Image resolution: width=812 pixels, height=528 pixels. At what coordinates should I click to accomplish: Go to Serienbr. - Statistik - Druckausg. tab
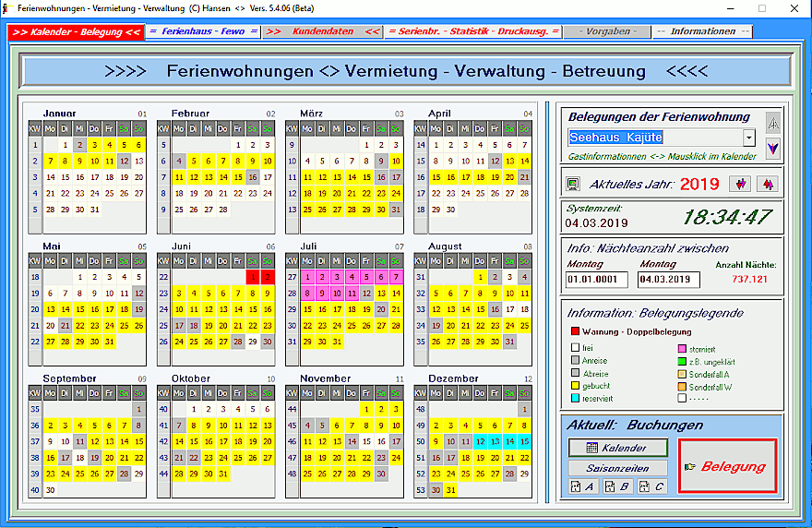coord(473,31)
